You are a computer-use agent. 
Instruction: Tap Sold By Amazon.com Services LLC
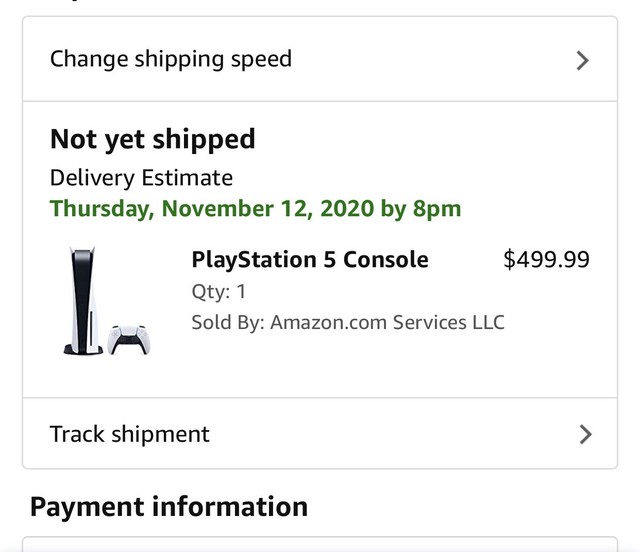[x=347, y=322]
